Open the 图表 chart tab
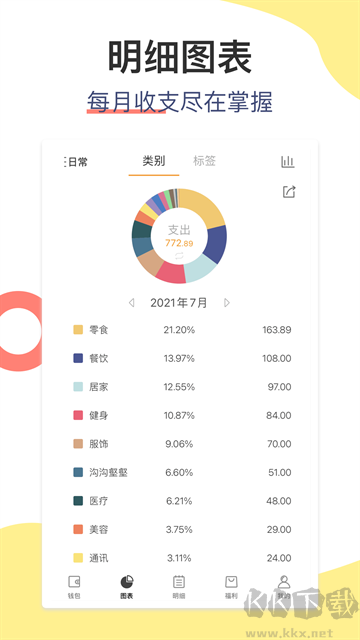 click(127, 587)
